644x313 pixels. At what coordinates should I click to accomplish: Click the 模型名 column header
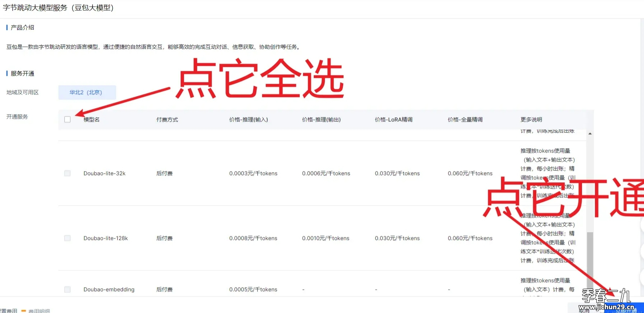91,120
